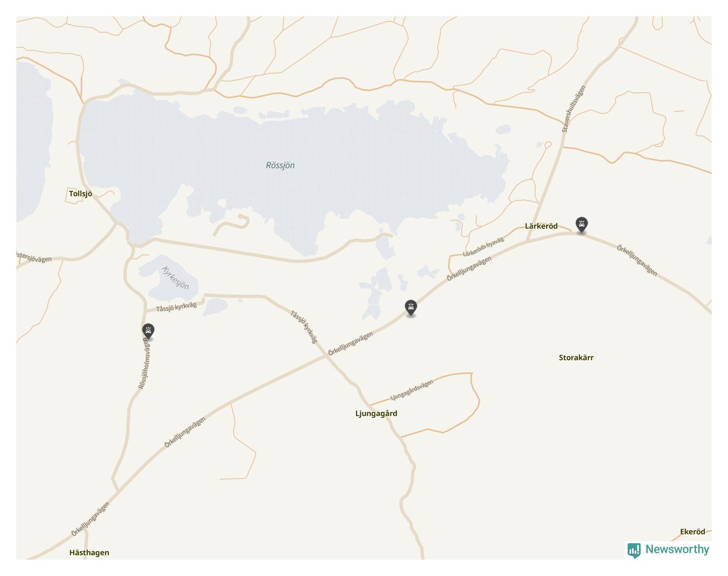Click the Ljungagård place label
728x576 pixels.
(x=376, y=414)
